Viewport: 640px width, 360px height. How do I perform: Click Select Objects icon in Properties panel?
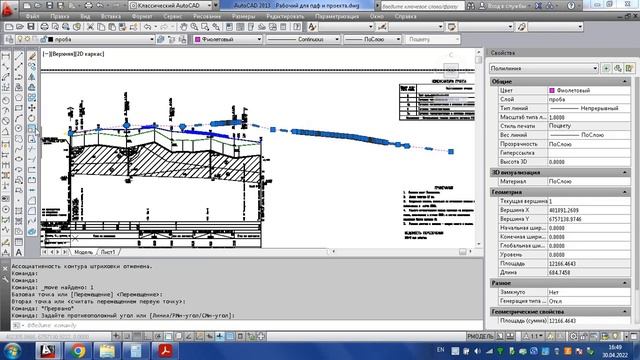618,68
